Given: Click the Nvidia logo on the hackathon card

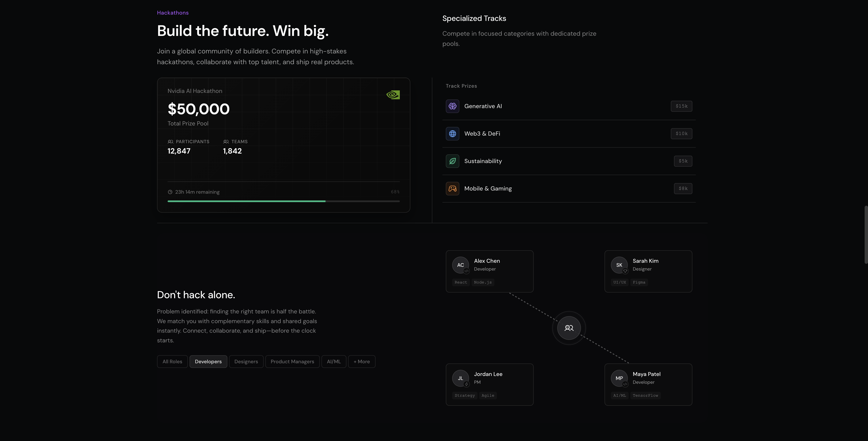Looking at the screenshot, I should (393, 95).
